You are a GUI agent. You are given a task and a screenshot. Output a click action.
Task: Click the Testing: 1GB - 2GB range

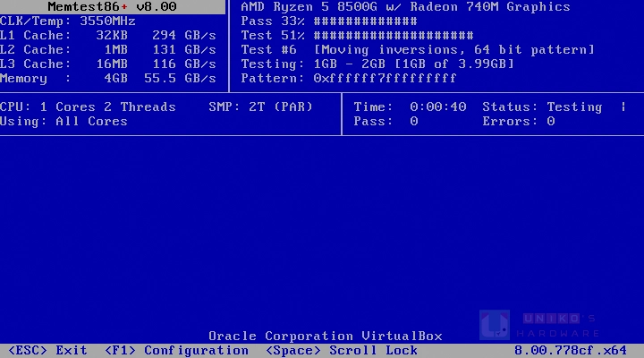[377, 64]
